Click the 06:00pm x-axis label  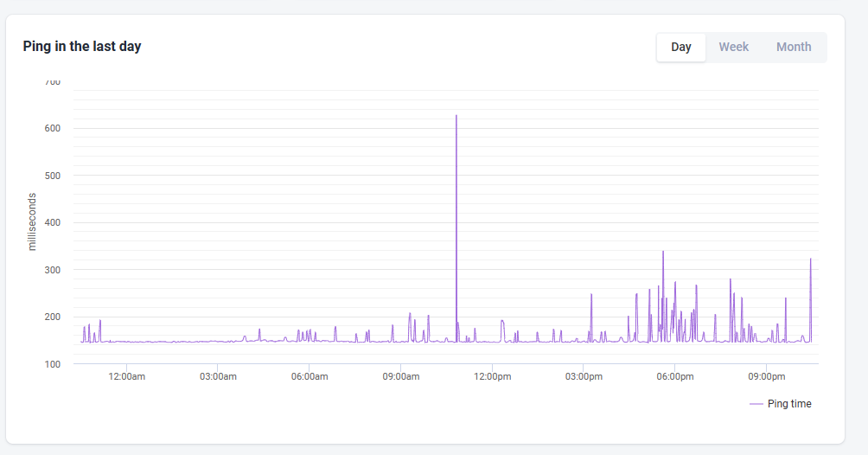coord(675,377)
